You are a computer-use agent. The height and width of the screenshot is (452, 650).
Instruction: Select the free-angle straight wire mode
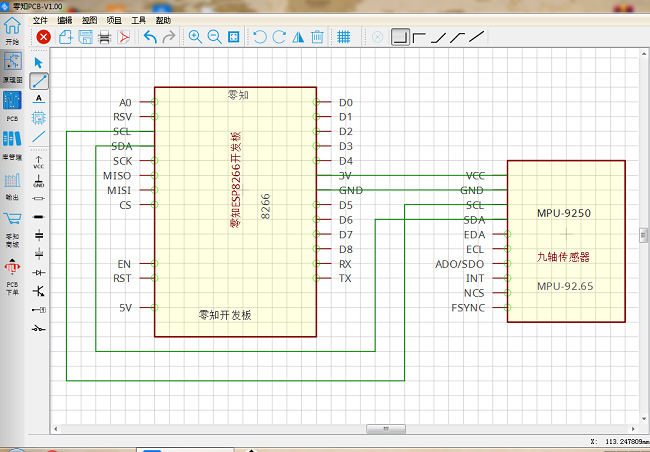coord(477,37)
